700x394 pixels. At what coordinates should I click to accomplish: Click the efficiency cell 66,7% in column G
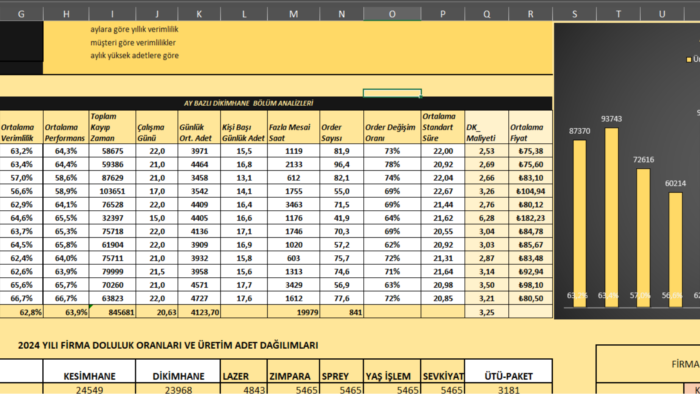[21, 298]
